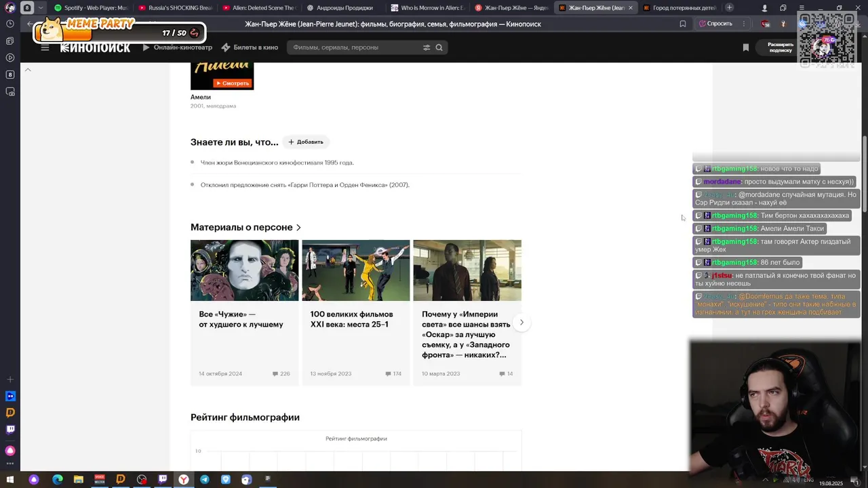Viewport: 868px width, 488px height.
Task: Click the Кинопоиск logo
Action: point(95,47)
